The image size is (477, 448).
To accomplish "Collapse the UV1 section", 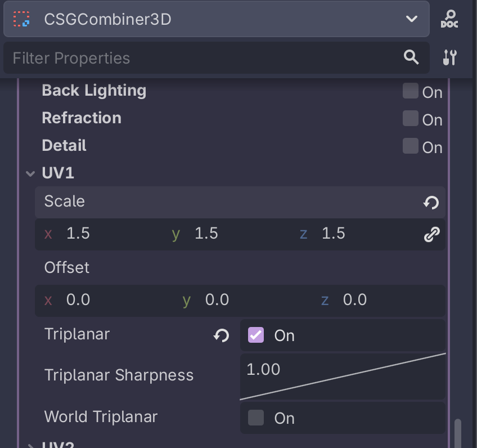I will point(31,174).
